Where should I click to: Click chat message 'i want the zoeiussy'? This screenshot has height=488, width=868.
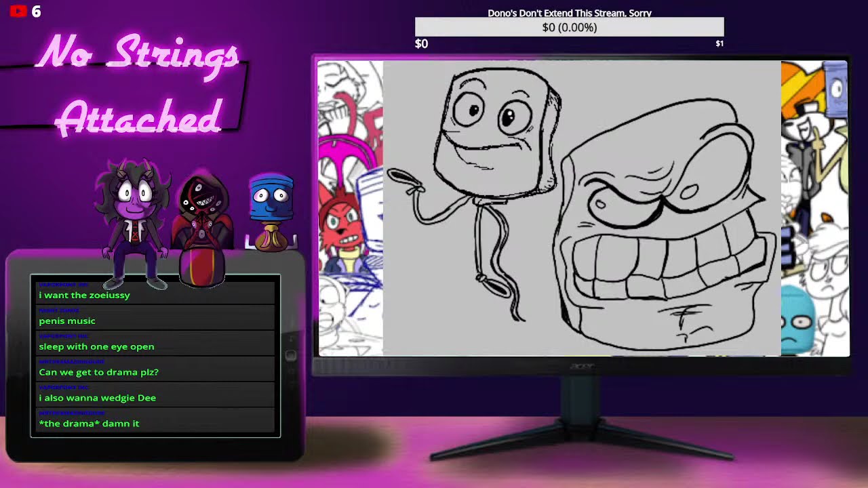click(x=84, y=295)
